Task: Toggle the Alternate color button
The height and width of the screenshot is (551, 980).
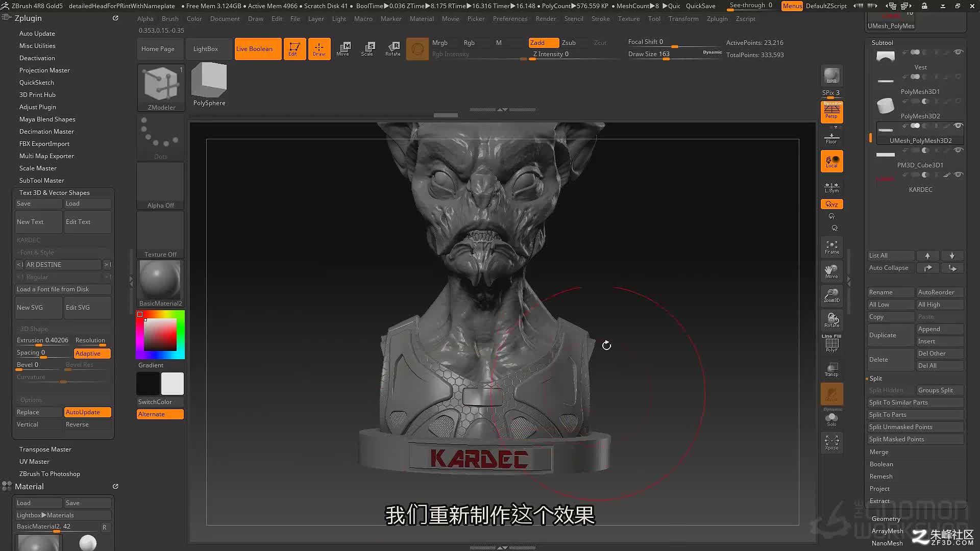Action: (160, 414)
